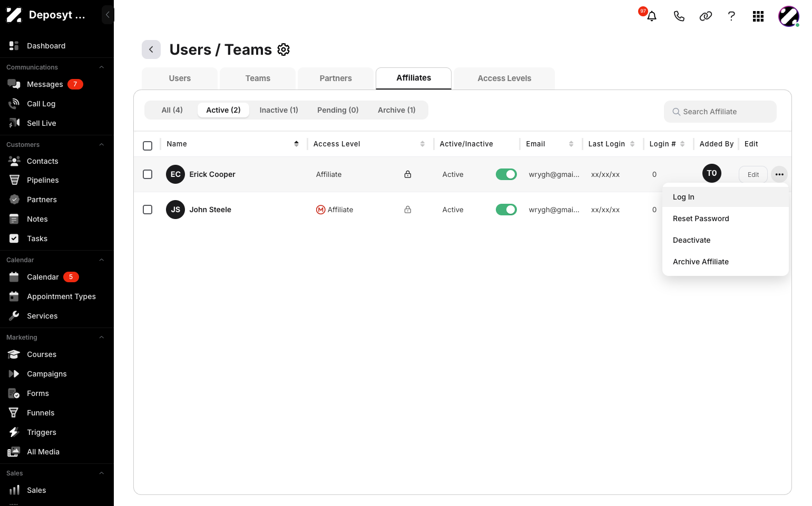Image resolution: width=812 pixels, height=506 pixels.
Task: Open the user profile avatar
Action: click(789, 16)
